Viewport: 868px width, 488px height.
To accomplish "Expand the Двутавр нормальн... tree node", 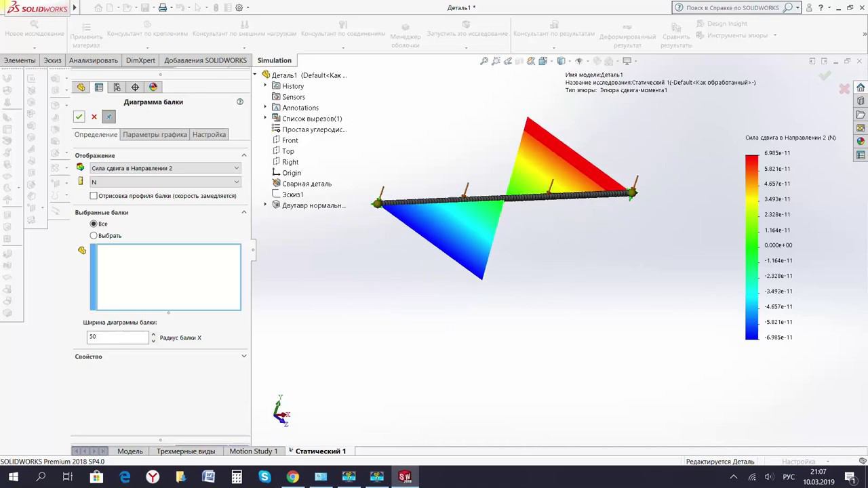I will click(x=265, y=205).
